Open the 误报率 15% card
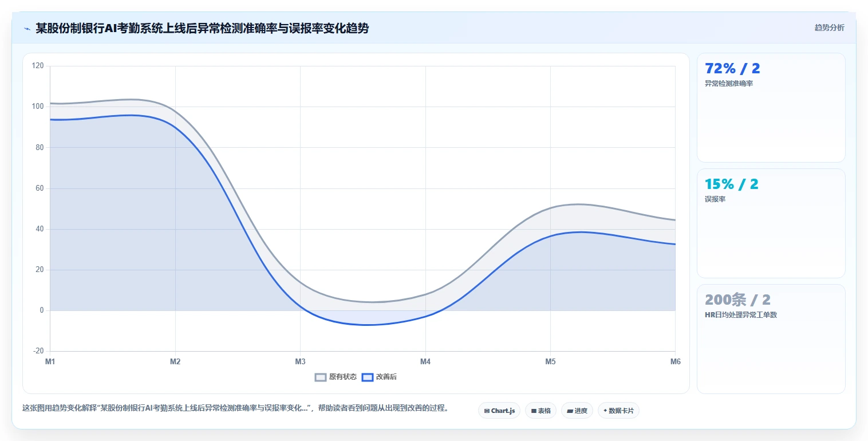Screen dimensions: 868x441 771,223
